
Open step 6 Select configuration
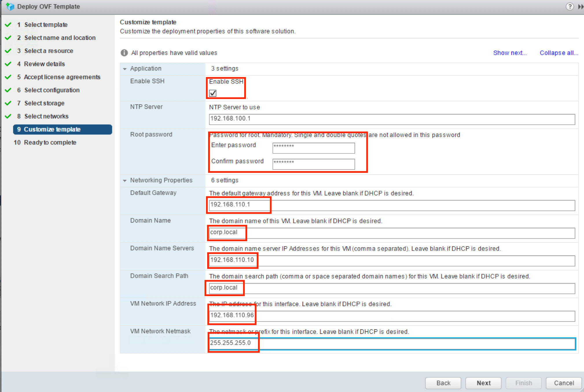pyautogui.click(x=52, y=90)
